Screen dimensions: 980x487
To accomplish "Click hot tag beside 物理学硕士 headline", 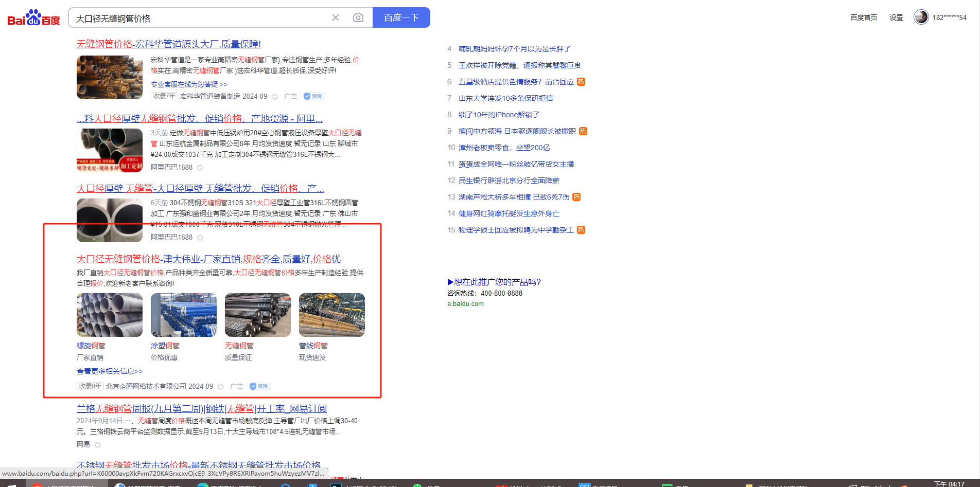I will 581,230.
